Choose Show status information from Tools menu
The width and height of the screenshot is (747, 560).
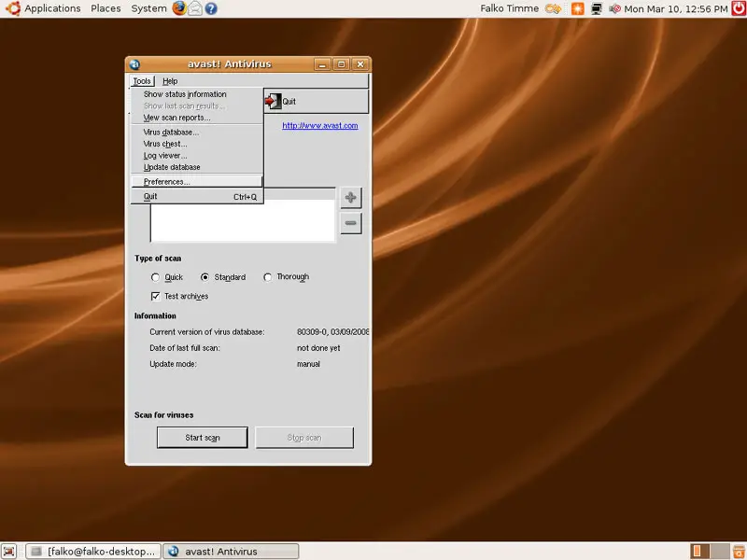197,94
